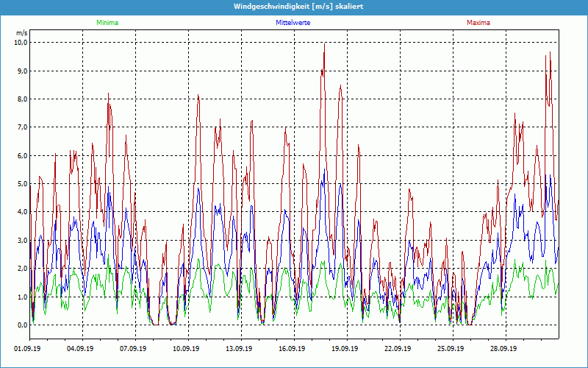
Task: Click the date label 01.09.19
Action: [x=27, y=348]
